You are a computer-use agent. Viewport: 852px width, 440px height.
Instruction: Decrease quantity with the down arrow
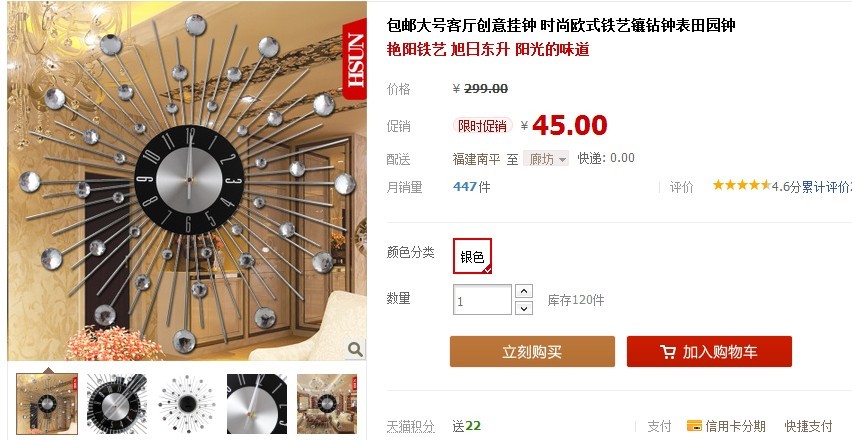pyautogui.click(x=523, y=308)
